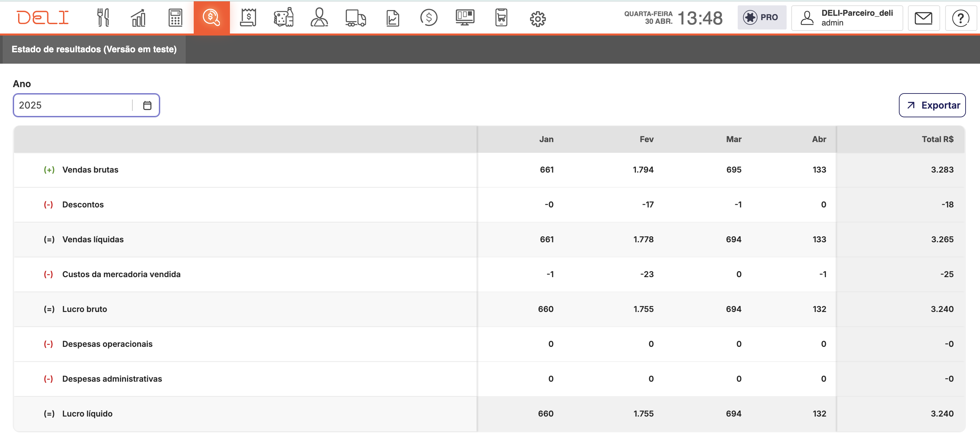Click the Total R$ column header
Viewport: 980px width, 439px height.
[x=937, y=139]
